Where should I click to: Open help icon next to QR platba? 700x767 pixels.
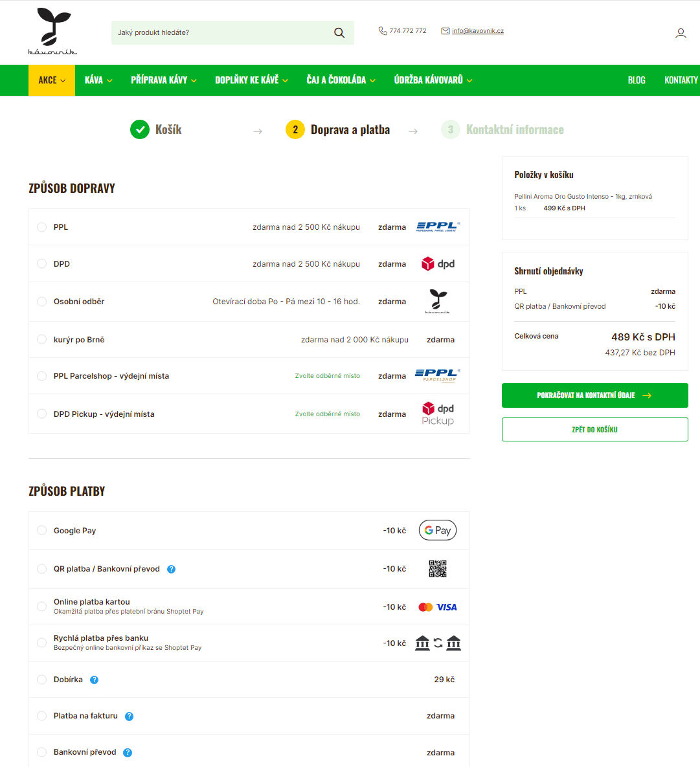tap(172, 569)
